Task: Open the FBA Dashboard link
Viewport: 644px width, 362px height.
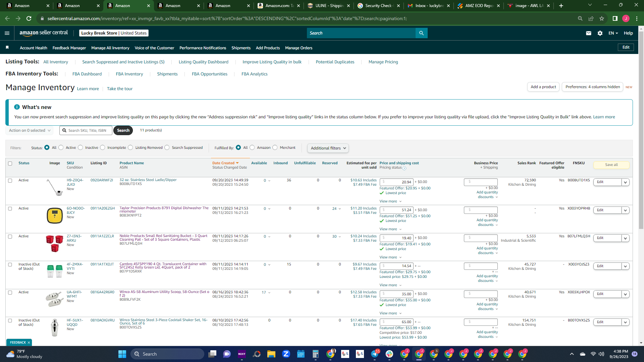Action: click(x=87, y=74)
